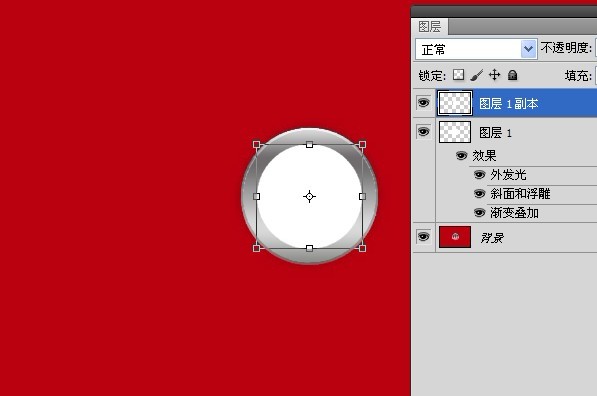This screenshot has height=396, width=597.
Task: Click the lock transparent pixels icon
Action: tap(458, 75)
